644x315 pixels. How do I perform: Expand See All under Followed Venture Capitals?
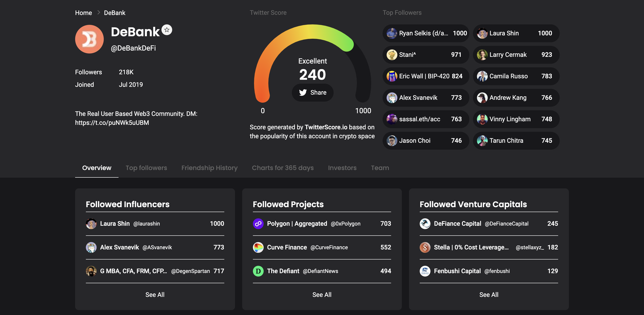tap(489, 295)
